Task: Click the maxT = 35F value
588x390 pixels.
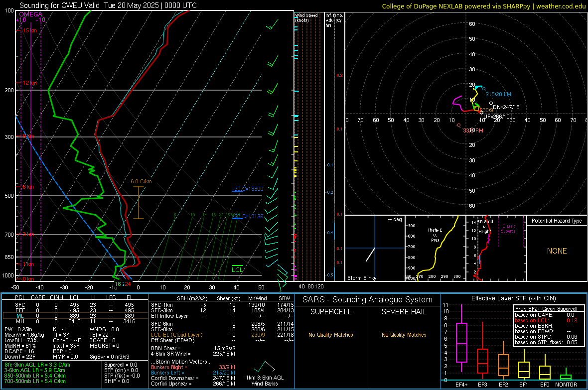Action: coord(66,346)
